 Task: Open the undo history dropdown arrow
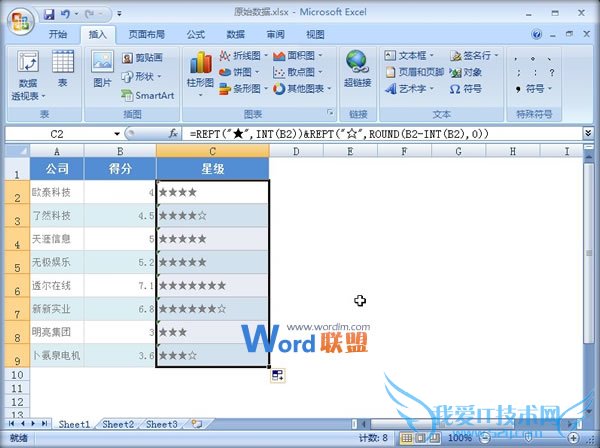coord(76,14)
